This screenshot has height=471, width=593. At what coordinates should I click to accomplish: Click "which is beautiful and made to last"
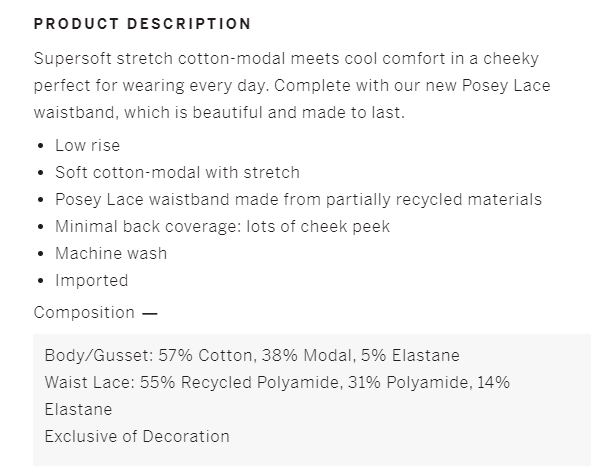pyautogui.click(x=264, y=113)
